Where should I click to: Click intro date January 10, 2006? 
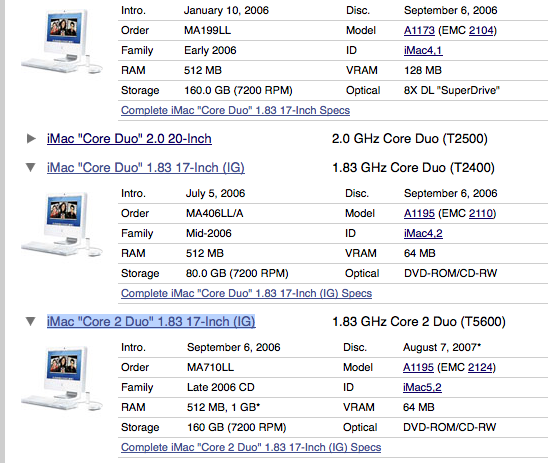click(226, 10)
